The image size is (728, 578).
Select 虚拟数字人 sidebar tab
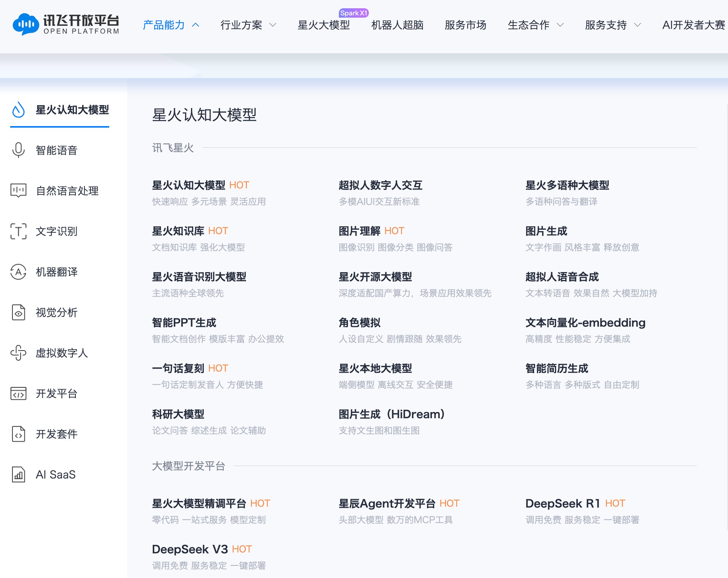62,353
